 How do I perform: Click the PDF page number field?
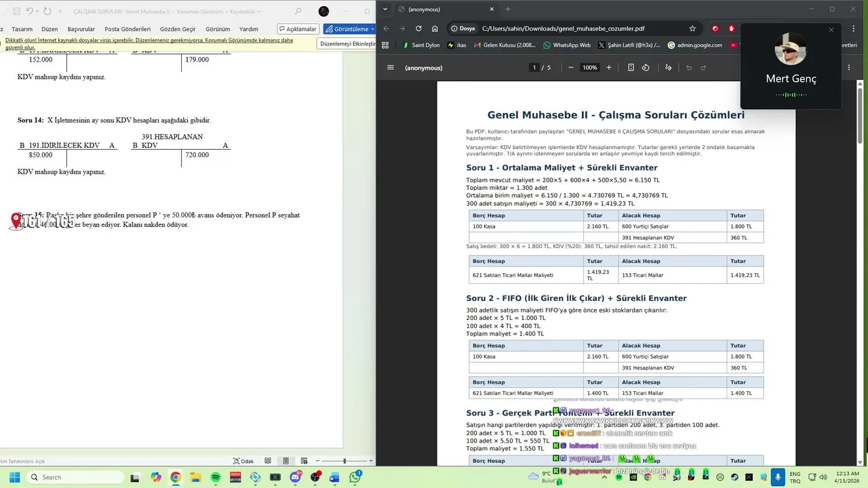point(534,68)
